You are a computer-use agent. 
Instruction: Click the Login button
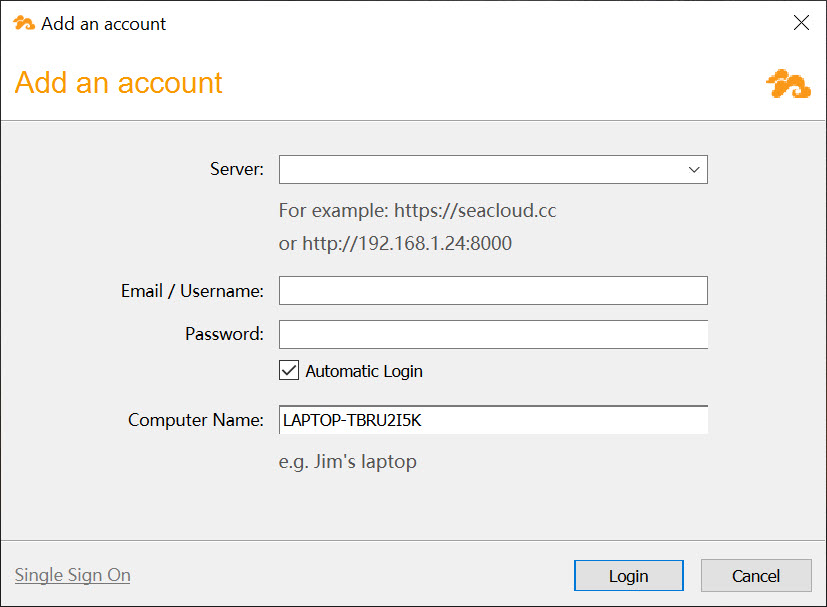pos(629,576)
